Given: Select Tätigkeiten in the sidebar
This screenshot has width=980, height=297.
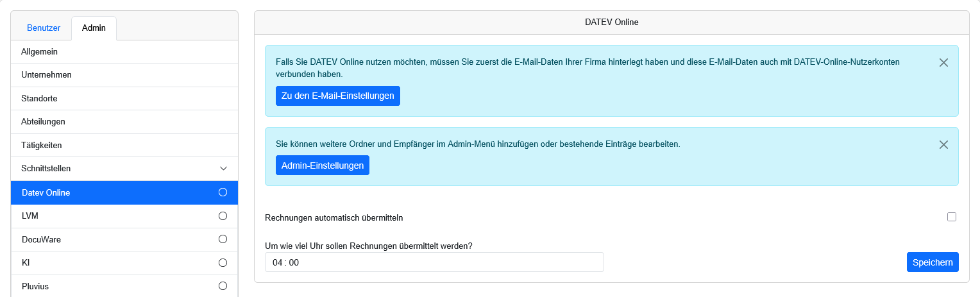Looking at the screenshot, I should pyautogui.click(x=124, y=146).
